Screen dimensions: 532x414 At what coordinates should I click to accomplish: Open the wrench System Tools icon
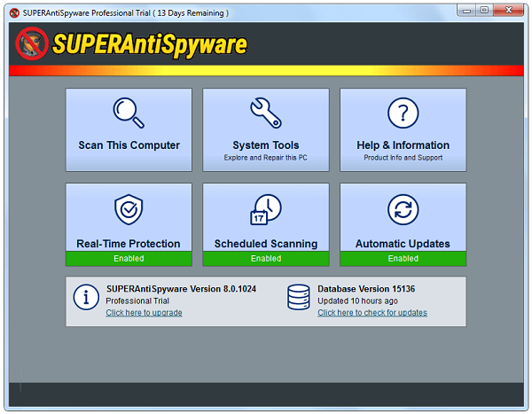click(x=265, y=113)
